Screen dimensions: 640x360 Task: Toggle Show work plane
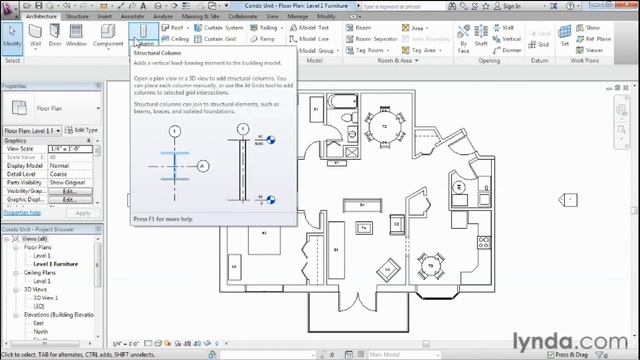click(x=588, y=28)
